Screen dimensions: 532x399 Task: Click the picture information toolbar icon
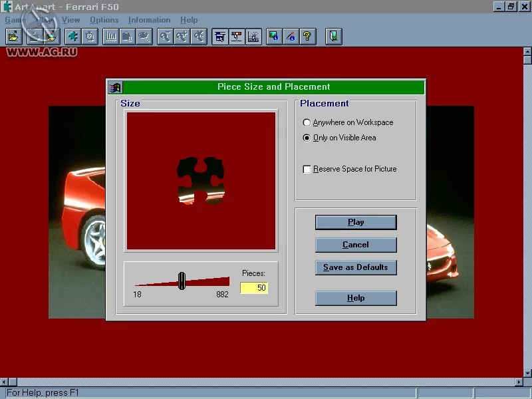click(x=274, y=37)
